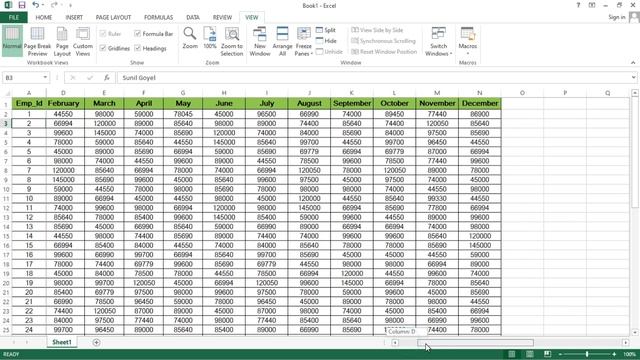640x360 pixels.
Task: Zoom to Selection
Action: (232, 42)
